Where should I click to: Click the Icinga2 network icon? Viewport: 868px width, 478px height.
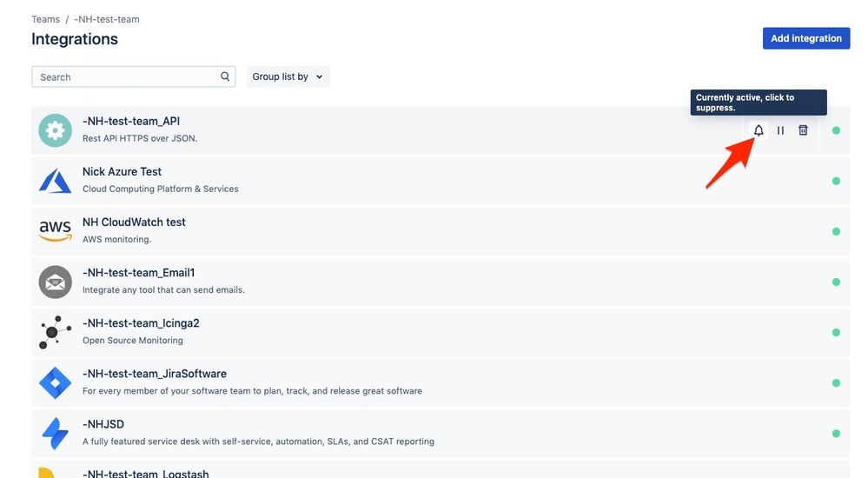55,332
